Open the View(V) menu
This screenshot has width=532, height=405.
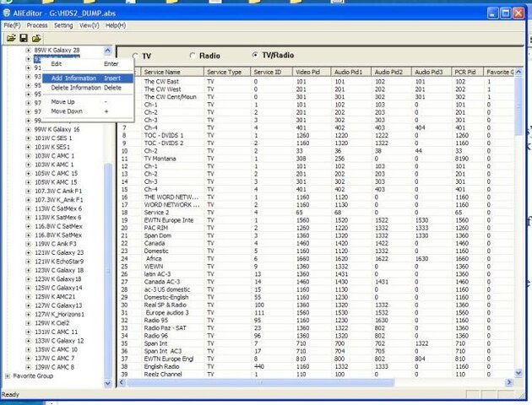click(x=90, y=25)
